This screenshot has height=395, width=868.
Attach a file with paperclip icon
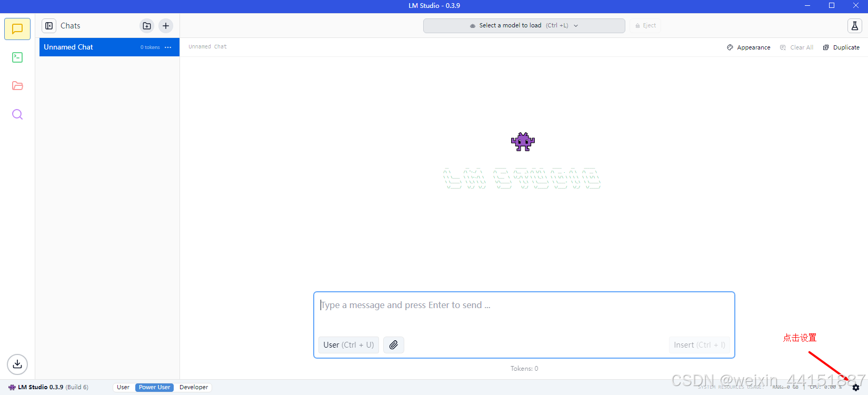click(394, 345)
